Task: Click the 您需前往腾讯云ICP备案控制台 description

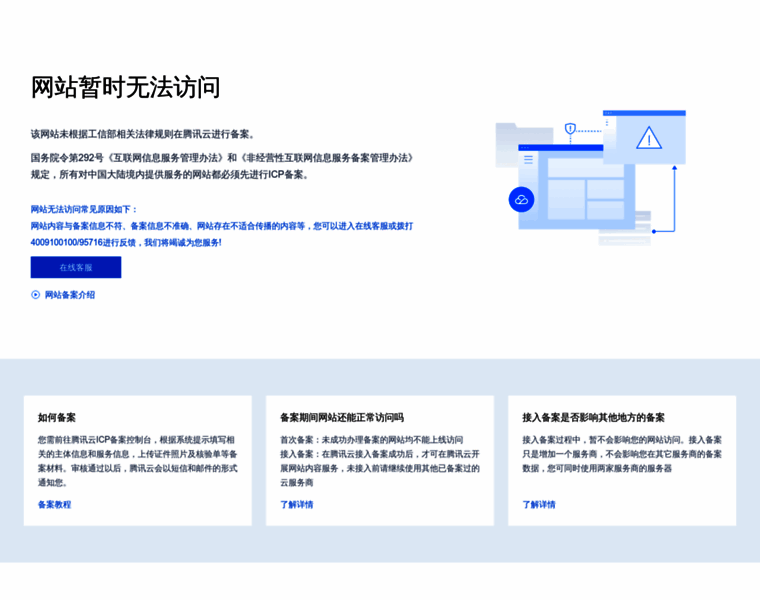Action: click(138, 461)
